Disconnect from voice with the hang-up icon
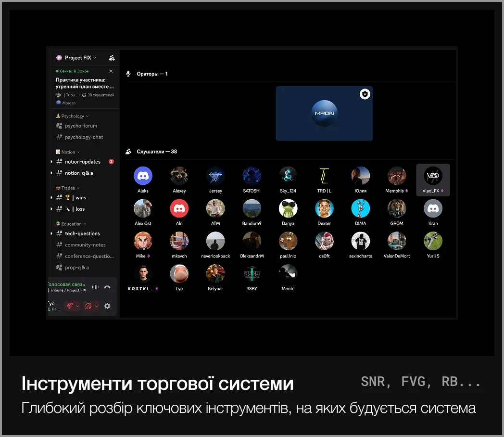This screenshot has width=504, height=437. tap(107, 287)
